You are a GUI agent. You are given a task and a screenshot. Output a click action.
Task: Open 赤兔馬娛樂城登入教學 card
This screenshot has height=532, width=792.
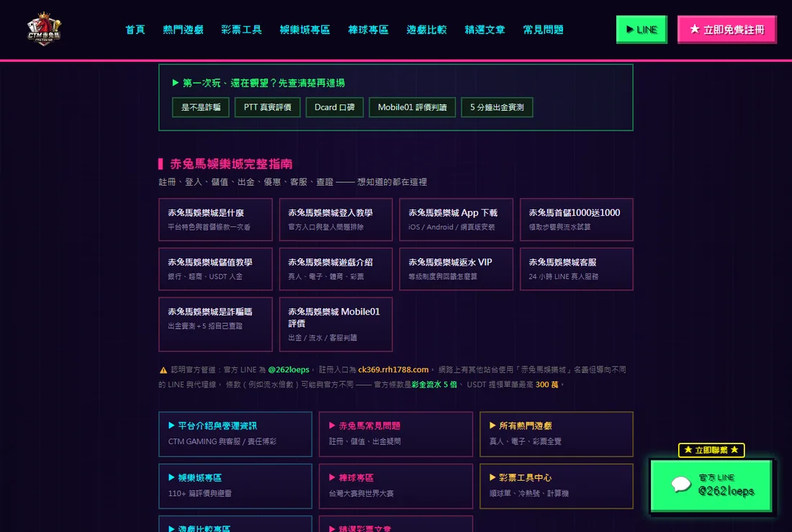tap(336, 220)
